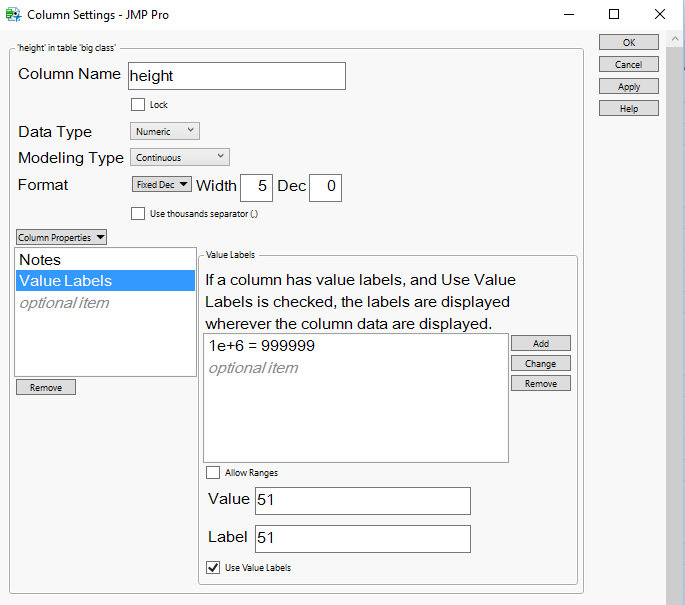Click optional item in properties list
Viewport: 685px width, 605px height.
[x=105, y=303]
